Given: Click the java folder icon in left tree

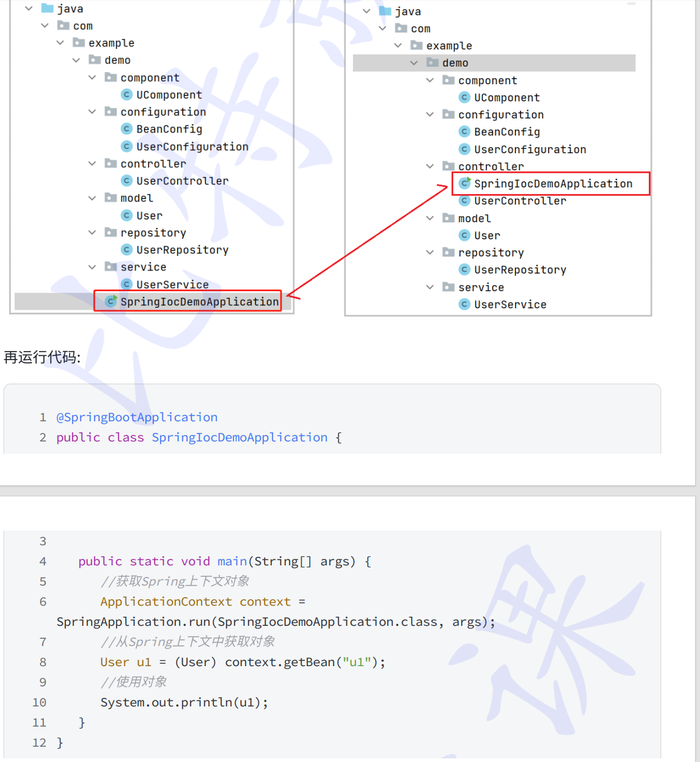Looking at the screenshot, I should [x=47, y=9].
